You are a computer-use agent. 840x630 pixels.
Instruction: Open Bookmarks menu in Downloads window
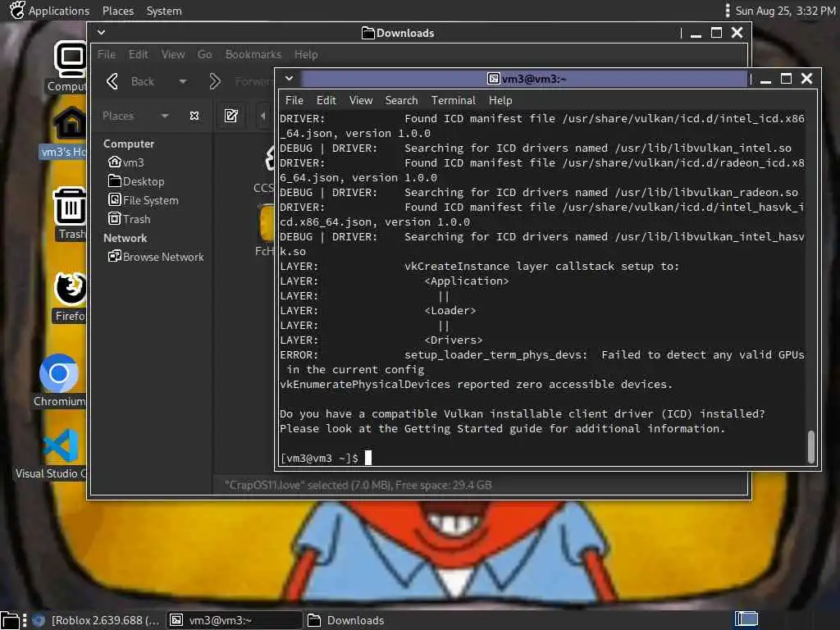(253, 54)
